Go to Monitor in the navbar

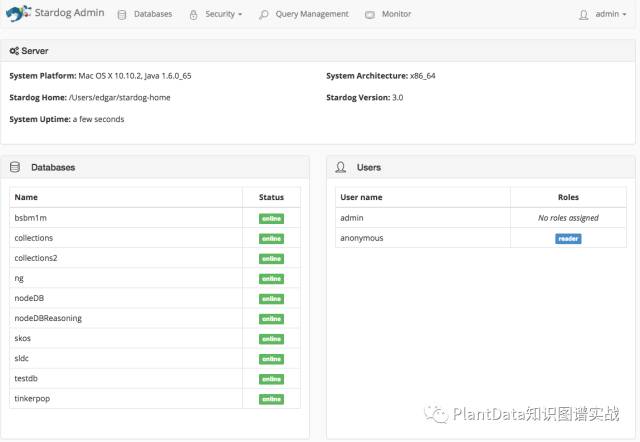(x=397, y=15)
